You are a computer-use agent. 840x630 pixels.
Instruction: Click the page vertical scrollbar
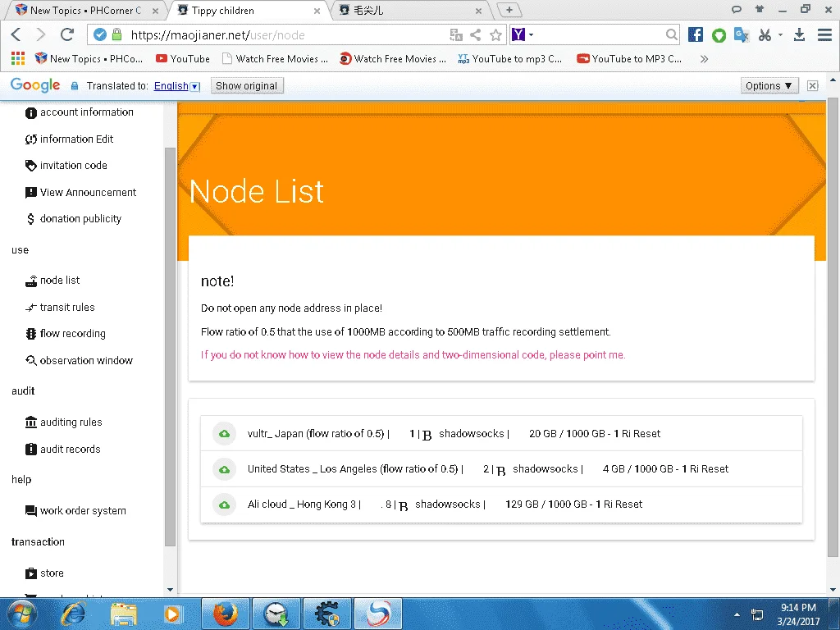click(x=833, y=326)
